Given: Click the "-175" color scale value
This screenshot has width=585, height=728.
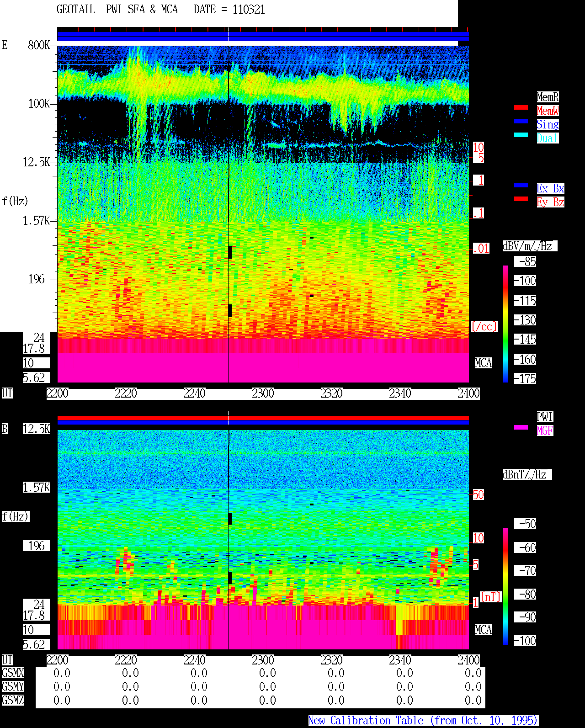Looking at the screenshot, I should 526,378.
